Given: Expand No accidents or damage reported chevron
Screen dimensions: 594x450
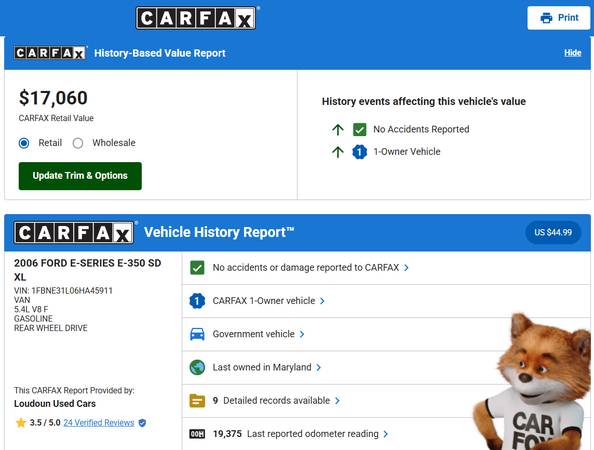Looking at the screenshot, I should [x=406, y=268].
